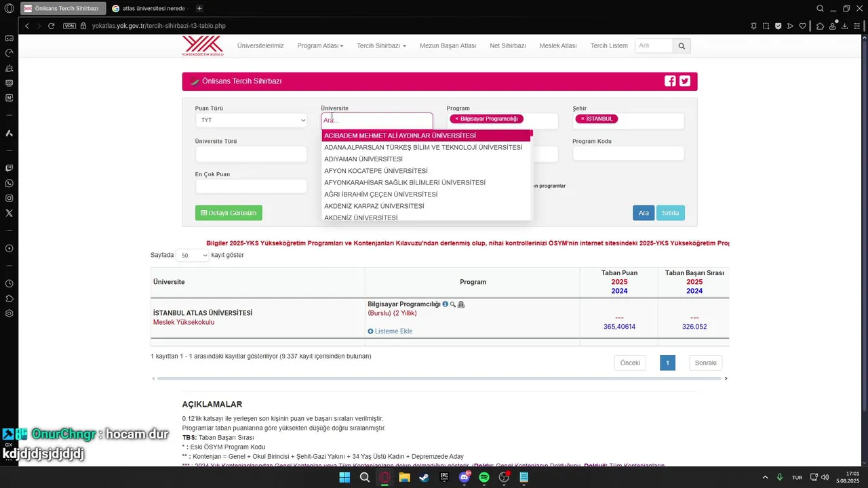
Task: Open Spotify from taskbar
Action: (x=484, y=477)
